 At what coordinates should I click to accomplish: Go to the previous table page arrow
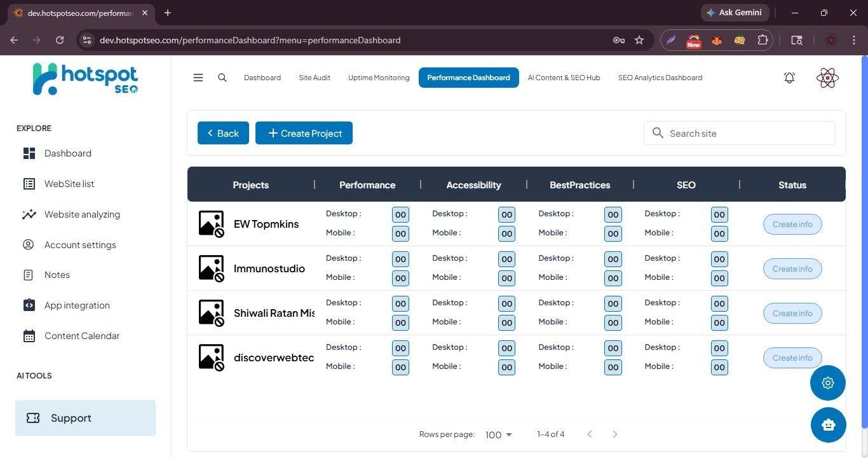(590, 434)
